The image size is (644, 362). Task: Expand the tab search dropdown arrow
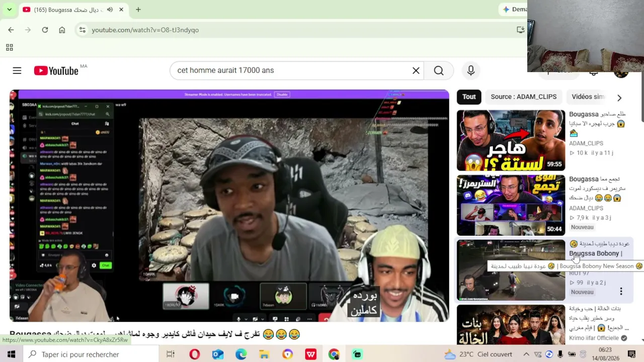[x=9, y=10]
